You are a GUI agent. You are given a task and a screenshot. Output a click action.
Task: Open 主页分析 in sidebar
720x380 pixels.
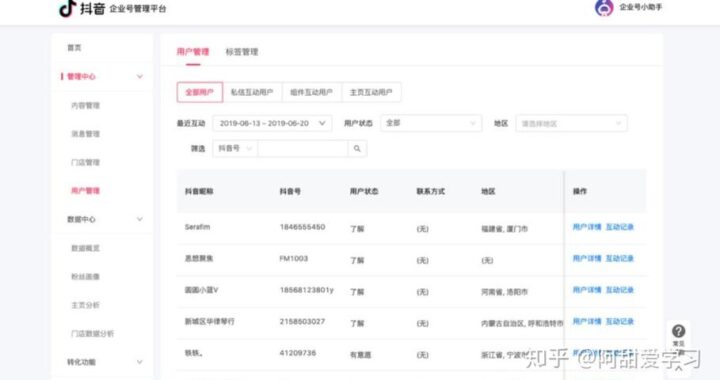tap(85, 305)
